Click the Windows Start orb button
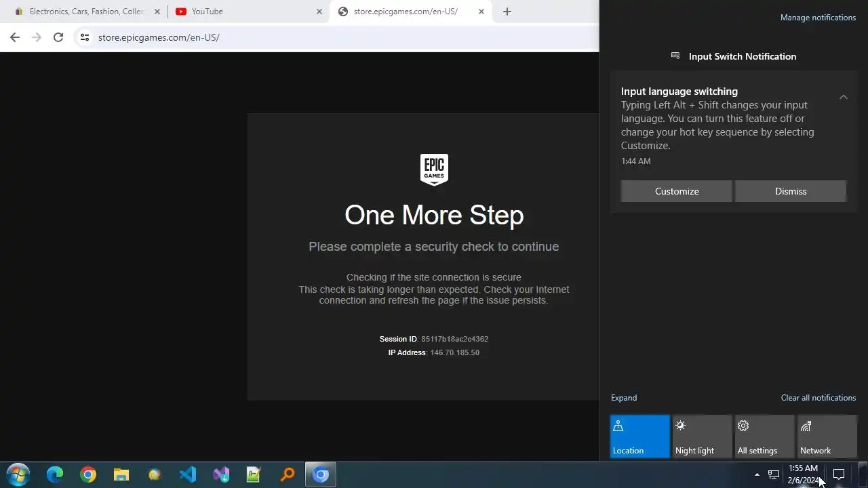The image size is (868, 488). [18, 474]
